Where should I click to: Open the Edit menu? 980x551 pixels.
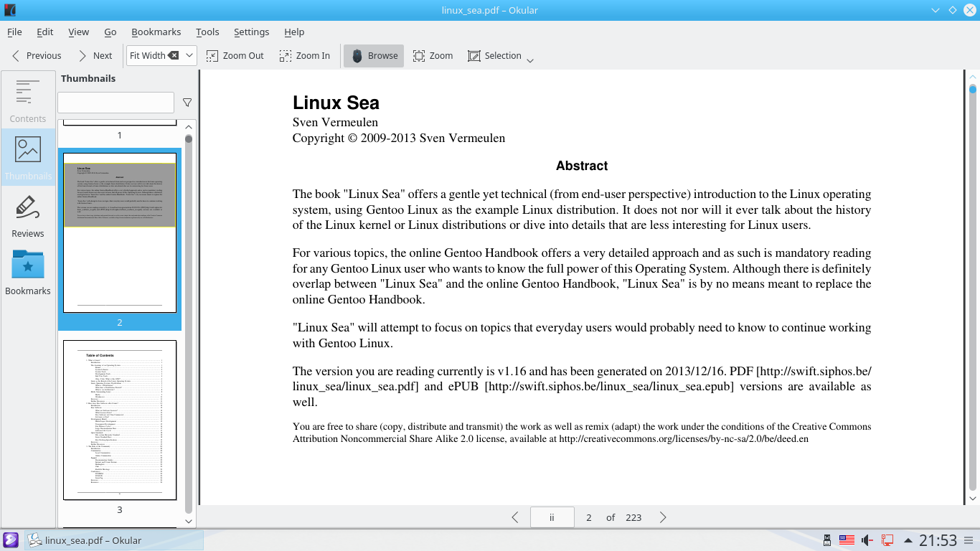point(45,32)
